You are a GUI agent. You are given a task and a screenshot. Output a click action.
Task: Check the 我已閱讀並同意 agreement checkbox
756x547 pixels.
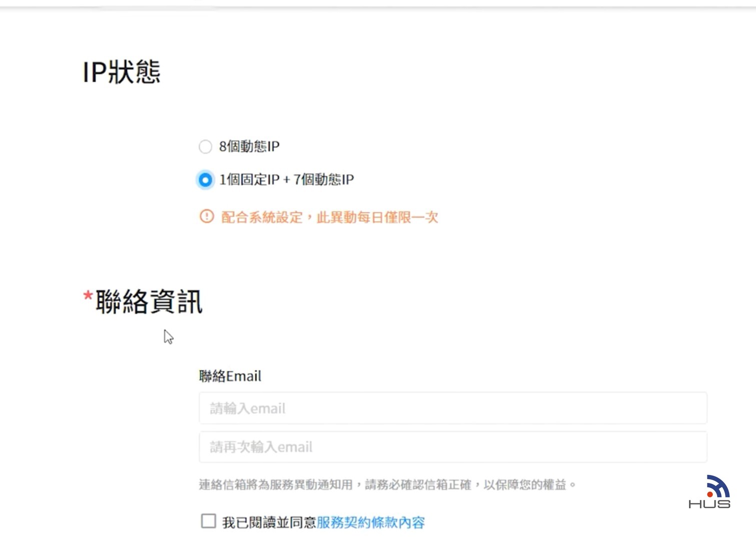tap(208, 521)
